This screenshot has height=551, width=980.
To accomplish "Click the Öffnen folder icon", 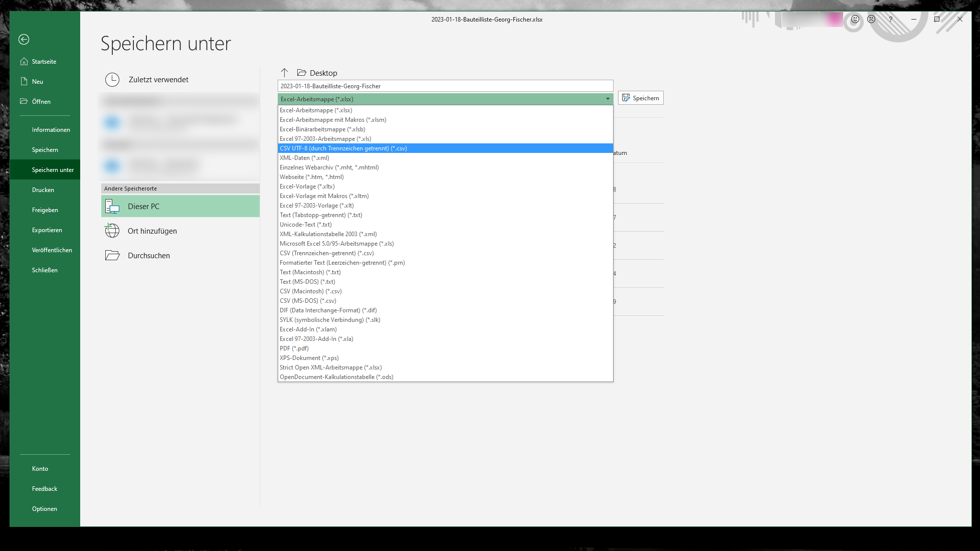I will (24, 101).
